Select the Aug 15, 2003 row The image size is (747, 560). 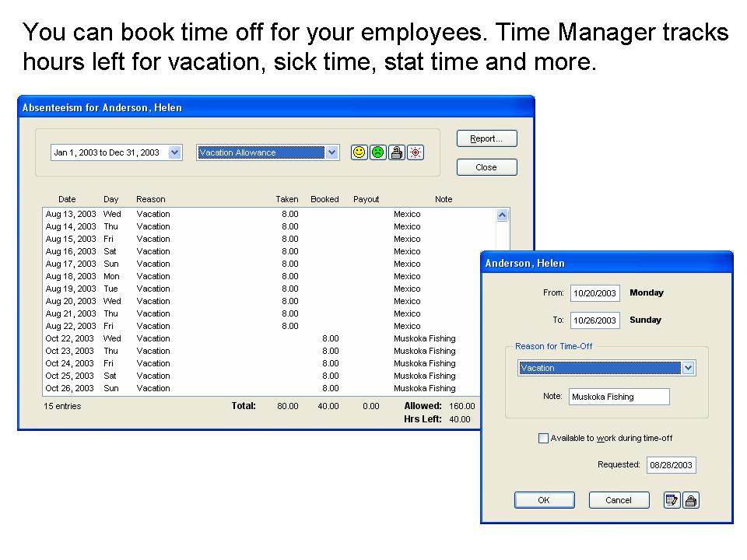269,239
